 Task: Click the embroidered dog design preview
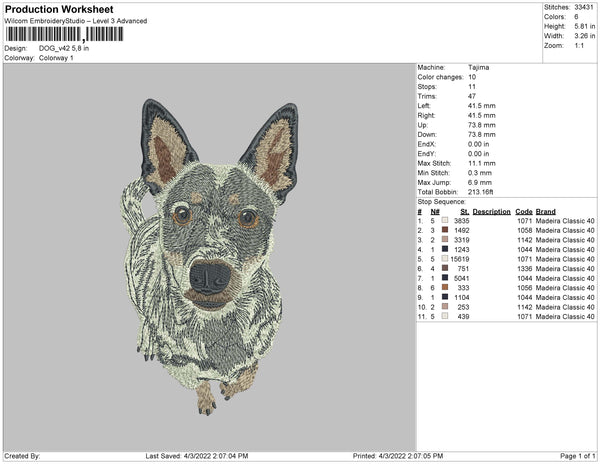point(210,257)
